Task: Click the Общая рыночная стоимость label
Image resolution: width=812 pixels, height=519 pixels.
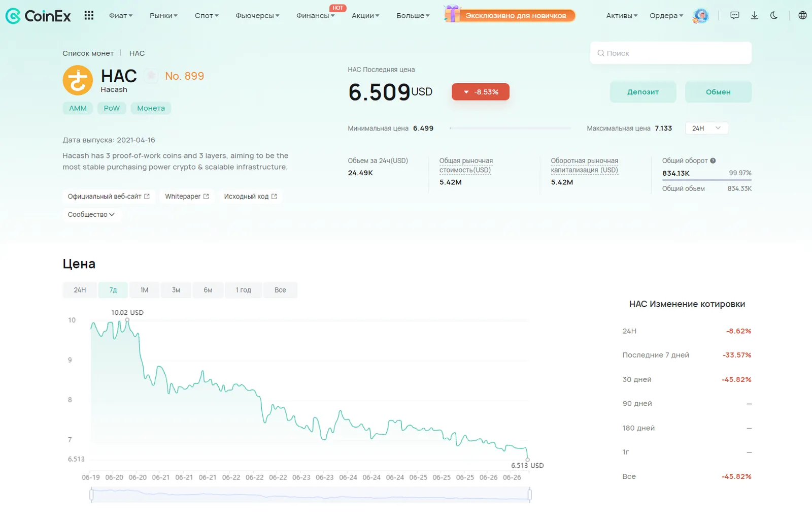Action: click(x=466, y=165)
